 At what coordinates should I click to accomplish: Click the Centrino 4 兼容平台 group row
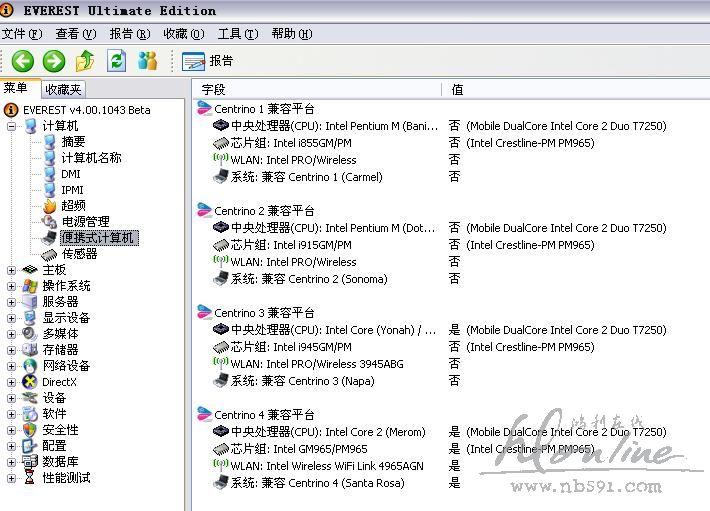(264, 414)
